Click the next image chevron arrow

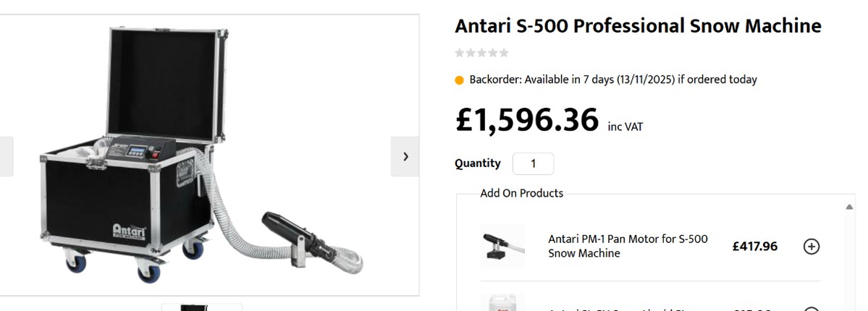[x=405, y=156]
